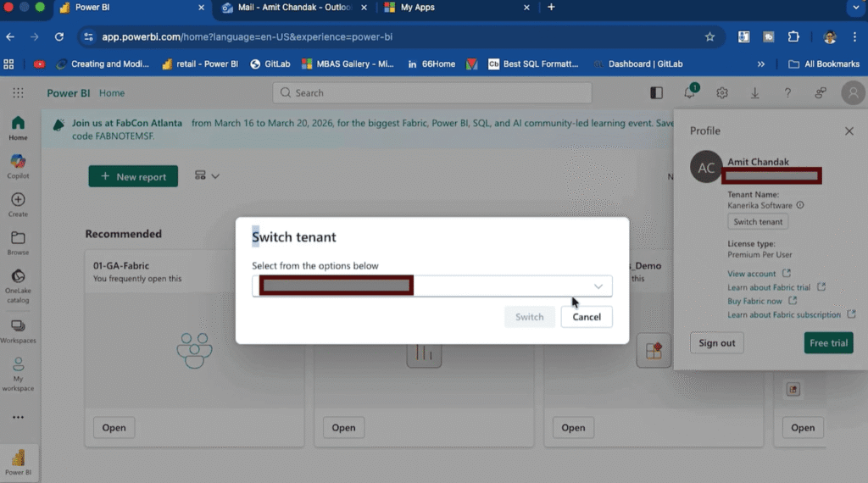
Task: Open the notifications bell
Action: coord(690,92)
